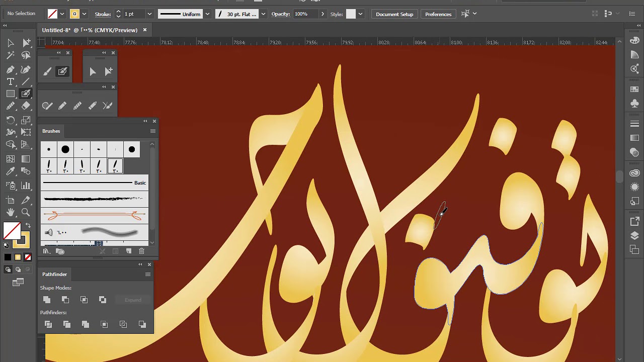The width and height of the screenshot is (644, 362).
Task: Select the Pathfinder panel tab
Action: pos(54,275)
